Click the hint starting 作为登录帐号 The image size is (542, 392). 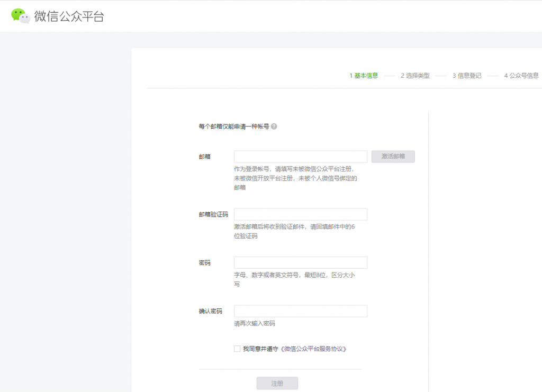pos(295,178)
